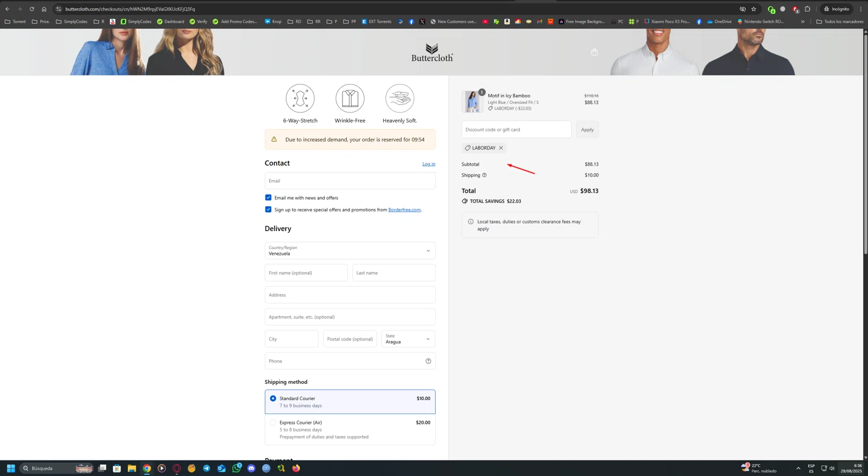This screenshot has height=476, width=868.
Task: Open the OneDrive bookmark
Action: point(719,21)
